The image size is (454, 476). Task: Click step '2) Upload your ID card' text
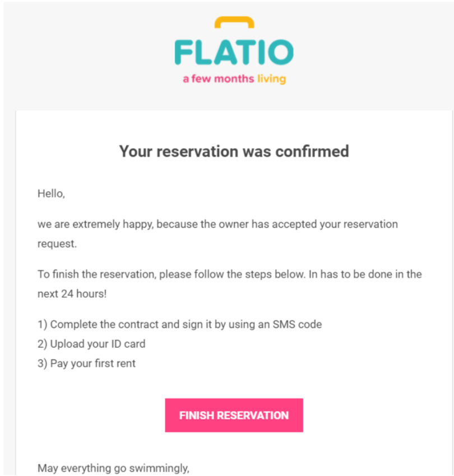91,344
